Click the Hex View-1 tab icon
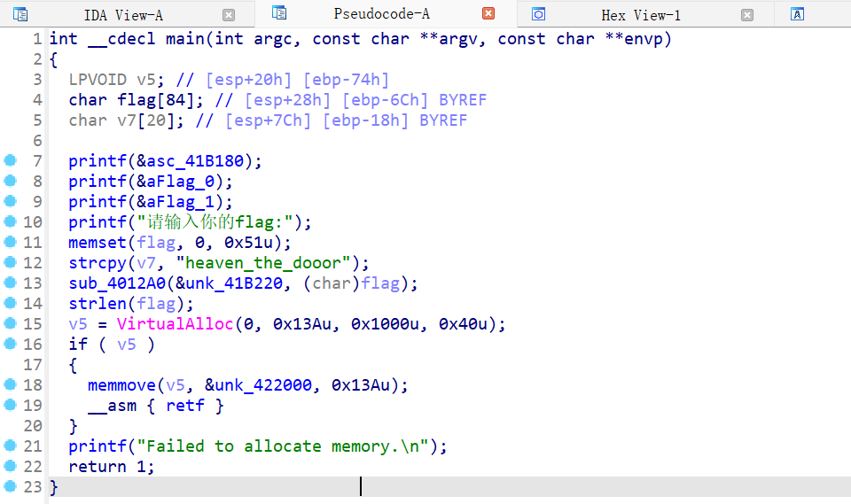This screenshot has width=851, height=504. coord(538,14)
